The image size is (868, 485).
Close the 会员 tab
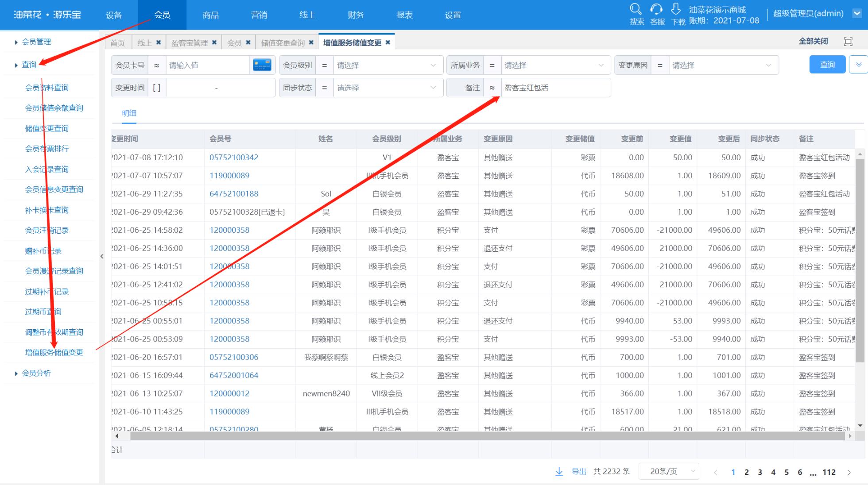248,42
